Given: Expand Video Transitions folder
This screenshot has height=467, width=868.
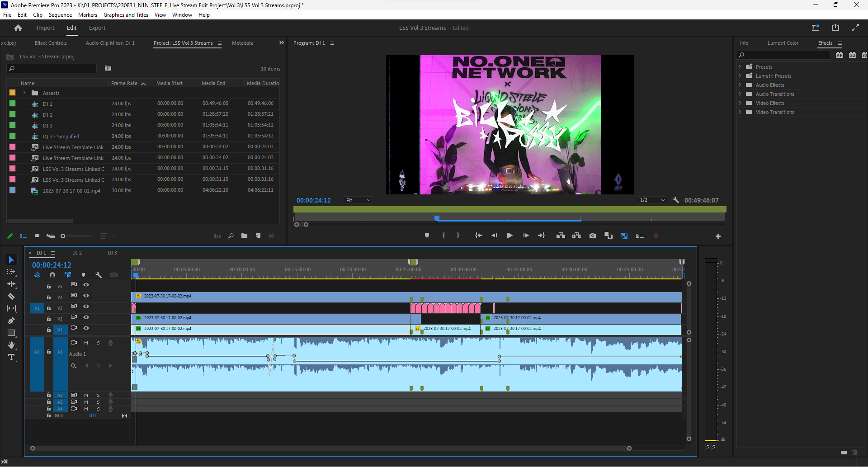Looking at the screenshot, I should [740, 112].
